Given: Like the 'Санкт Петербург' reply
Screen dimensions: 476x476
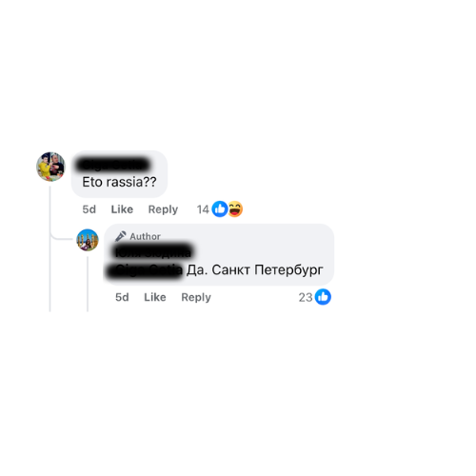Looking at the screenshot, I should click(x=155, y=297).
